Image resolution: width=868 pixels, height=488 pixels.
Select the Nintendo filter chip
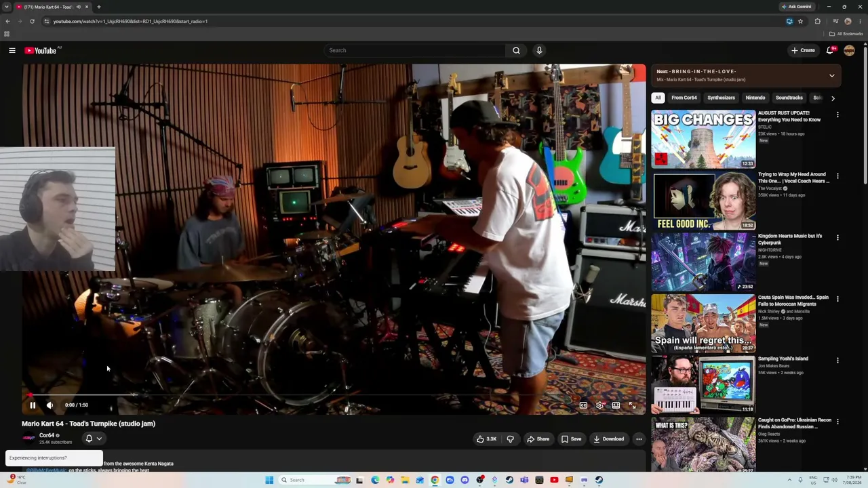pos(755,98)
